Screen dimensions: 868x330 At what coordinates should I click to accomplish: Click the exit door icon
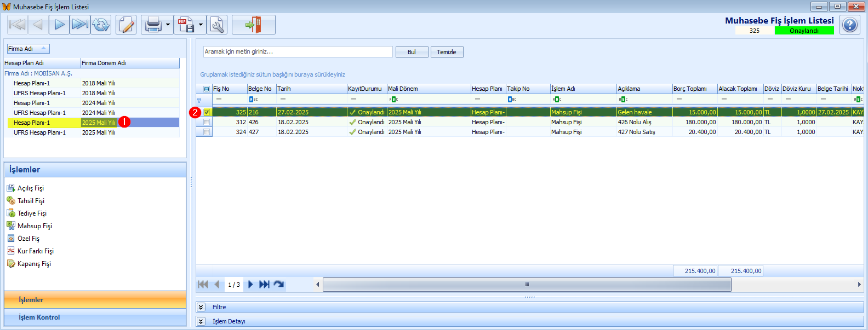[x=253, y=25]
